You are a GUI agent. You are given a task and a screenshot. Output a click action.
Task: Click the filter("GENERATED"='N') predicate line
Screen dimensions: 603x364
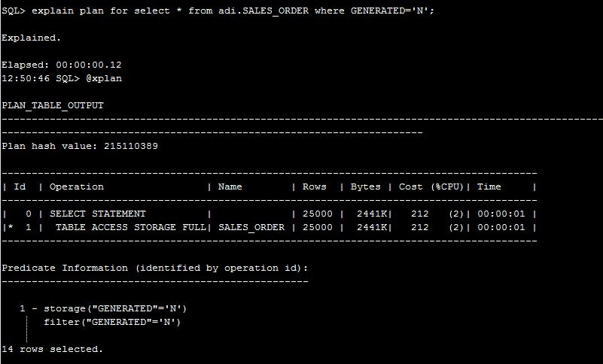(112, 322)
